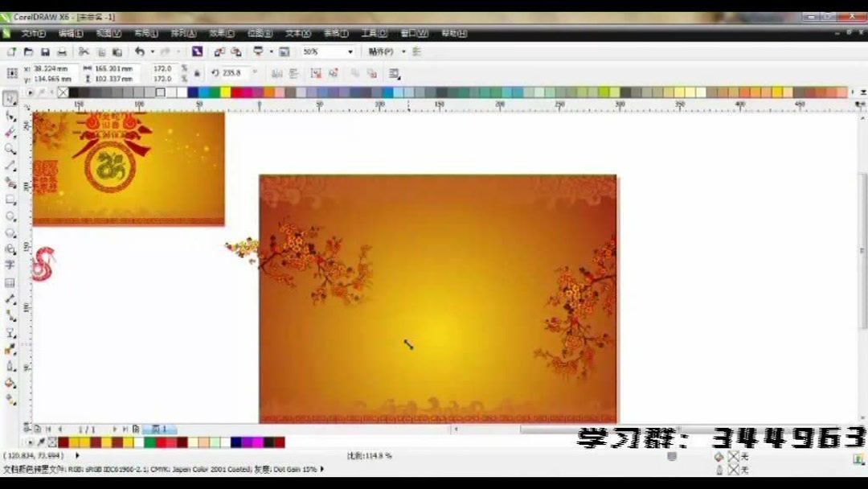Switch to the 页1 page tab

(x=158, y=429)
